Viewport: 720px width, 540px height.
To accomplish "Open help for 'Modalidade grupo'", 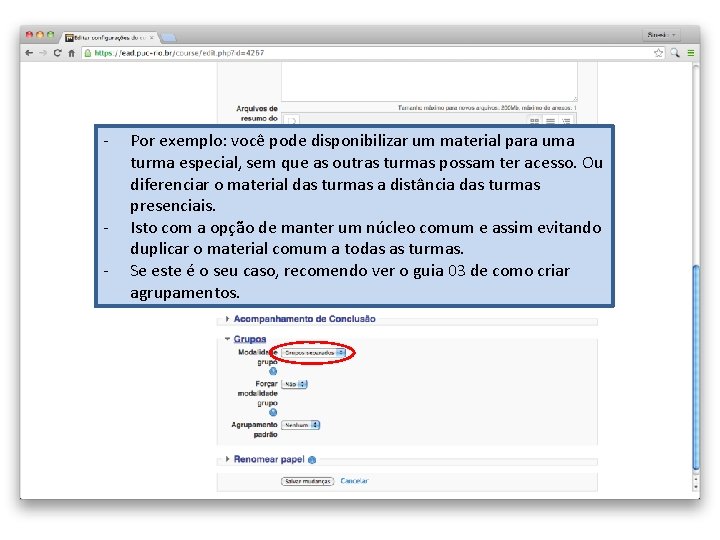I will tap(273, 371).
